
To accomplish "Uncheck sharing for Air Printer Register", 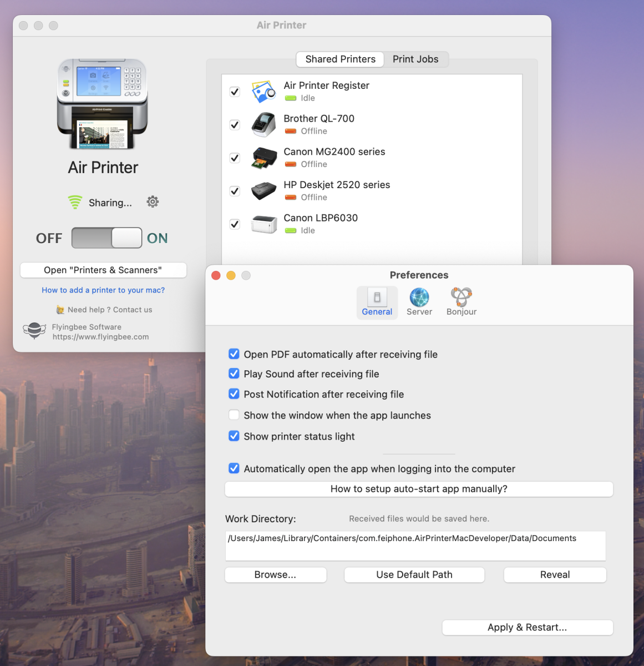I will 235,92.
